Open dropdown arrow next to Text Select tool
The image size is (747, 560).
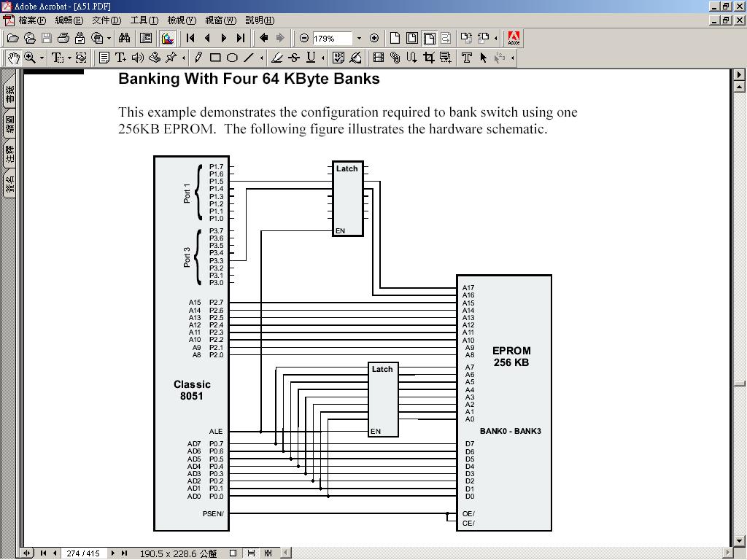pos(69,58)
